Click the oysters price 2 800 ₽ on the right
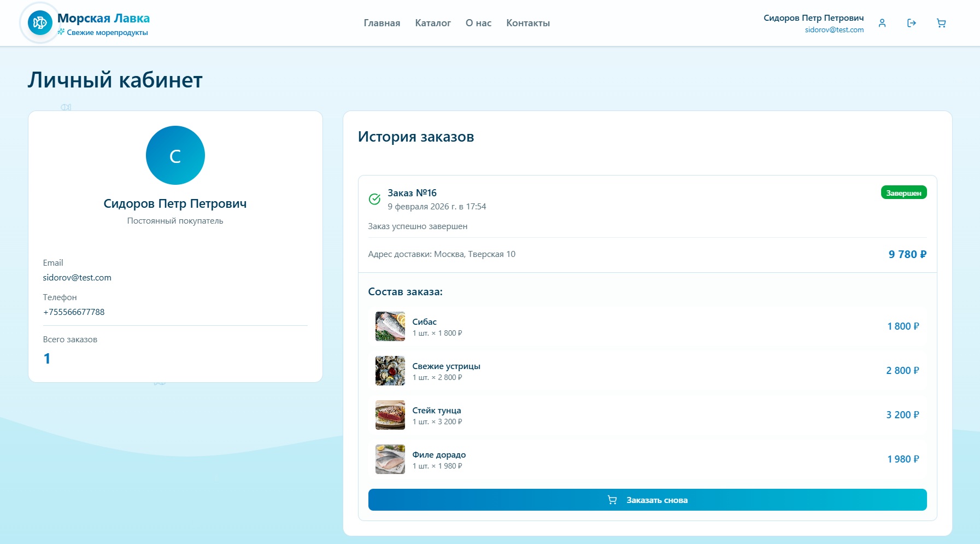This screenshot has height=544, width=980. point(902,371)
